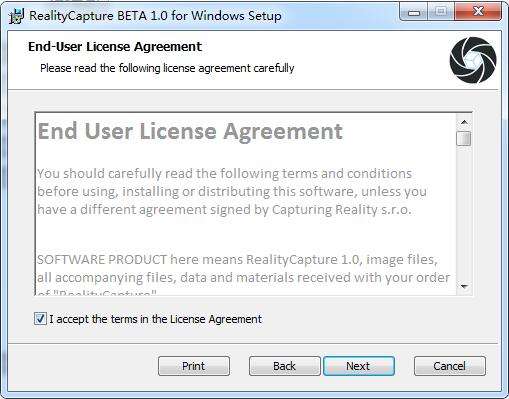Go to the previous step with Back
This screenshot has height=399, width=509.
(284, 366)
